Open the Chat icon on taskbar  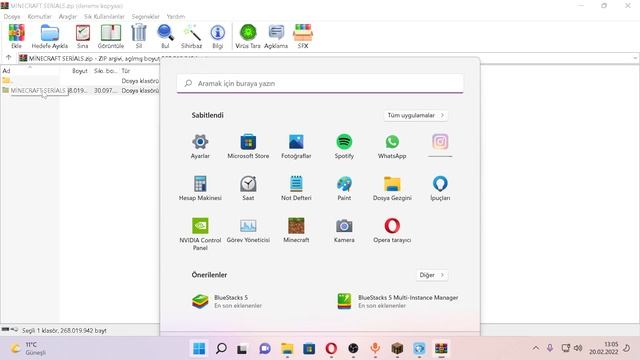tap(265, 349)
